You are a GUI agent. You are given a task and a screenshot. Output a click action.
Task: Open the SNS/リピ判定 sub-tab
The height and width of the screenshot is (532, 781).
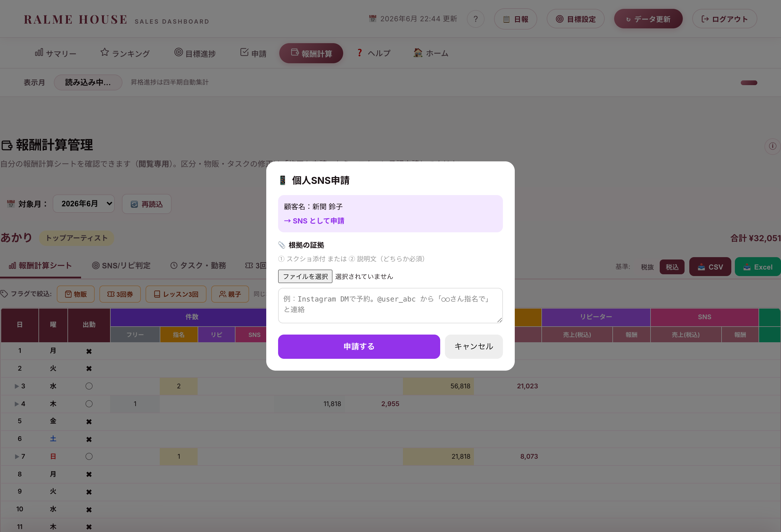pyautogui.click(x=121, y=265)
